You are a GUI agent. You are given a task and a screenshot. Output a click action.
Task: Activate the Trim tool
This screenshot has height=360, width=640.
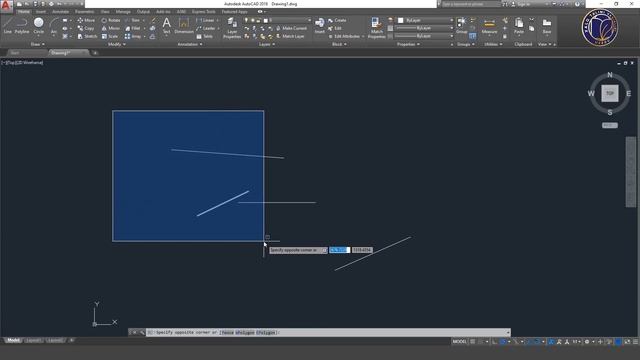pos(132,20)
